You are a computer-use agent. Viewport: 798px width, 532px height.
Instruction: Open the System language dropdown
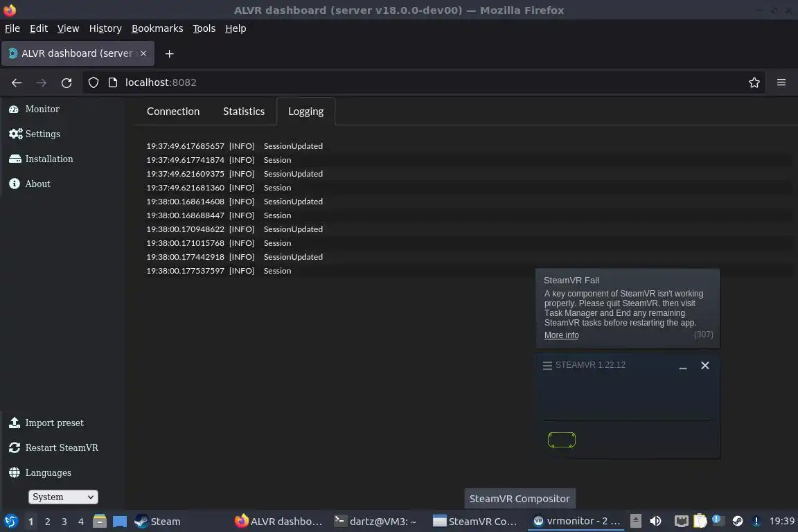[63, 497]
